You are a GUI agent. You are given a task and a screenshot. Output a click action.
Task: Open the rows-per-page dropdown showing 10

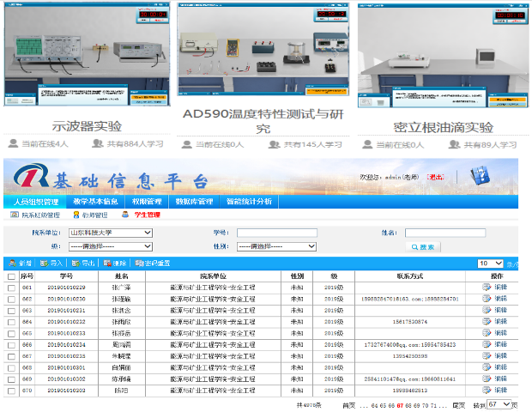pyautogui.click(x=490, y=264)
